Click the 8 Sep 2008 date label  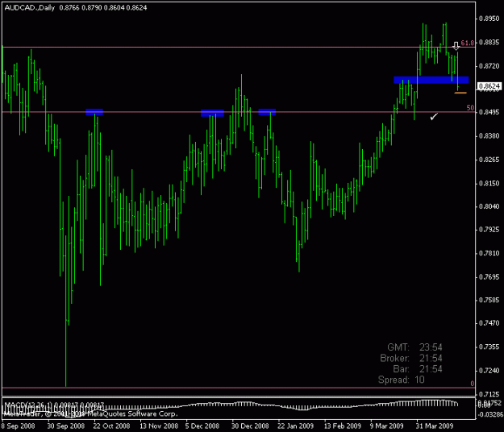point(18,426)
